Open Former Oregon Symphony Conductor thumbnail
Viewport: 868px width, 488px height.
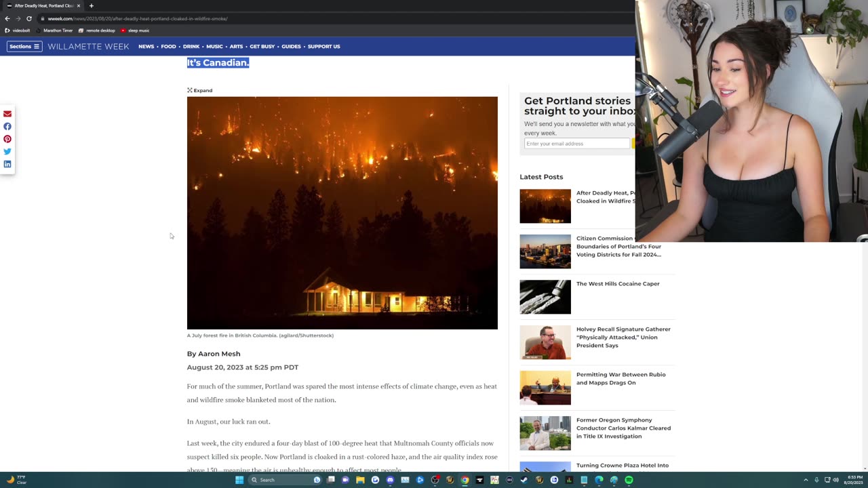(x=545, y=433)
